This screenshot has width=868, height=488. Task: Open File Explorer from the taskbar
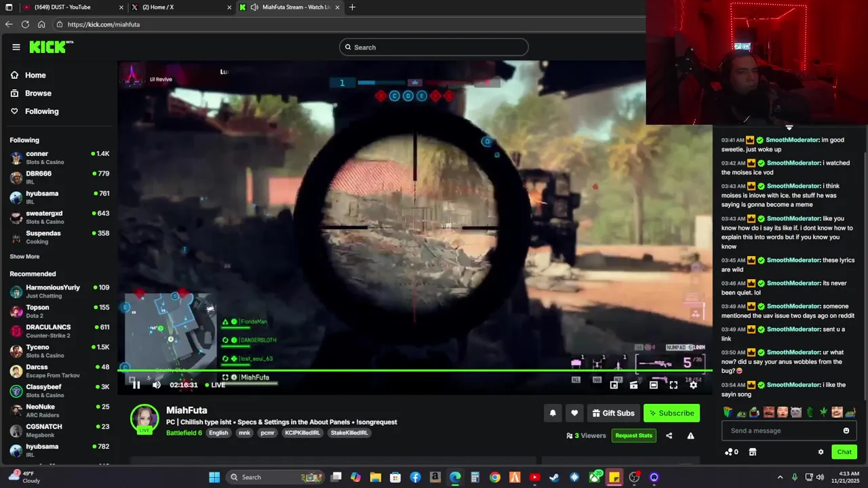point(376,477)
